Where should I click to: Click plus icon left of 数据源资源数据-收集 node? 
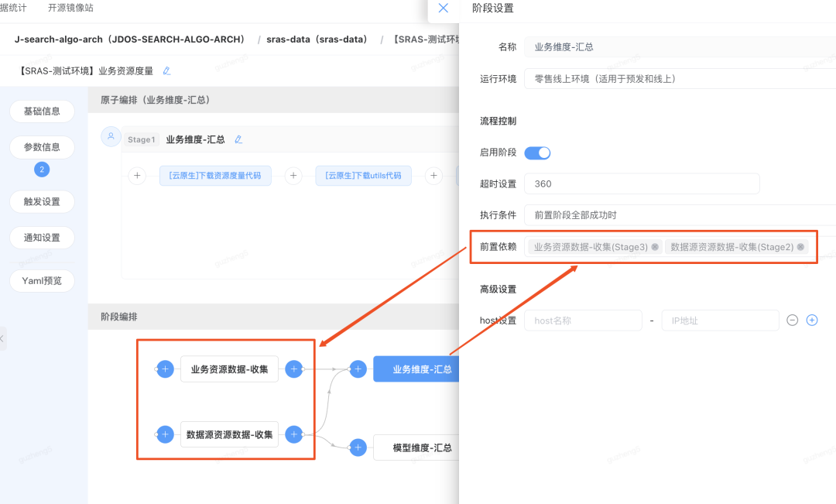pyautogui.click(x=166, y=434)
